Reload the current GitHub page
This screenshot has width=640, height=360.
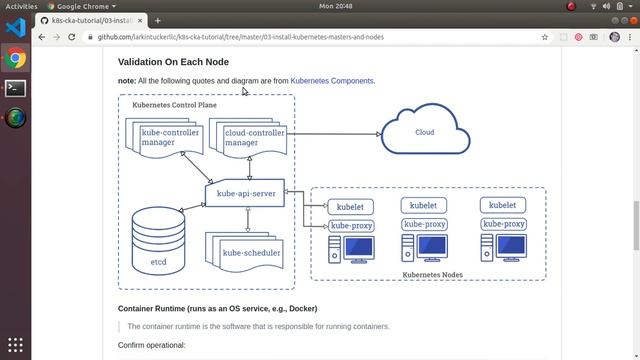pyautogui.click(x=71, y=37)
